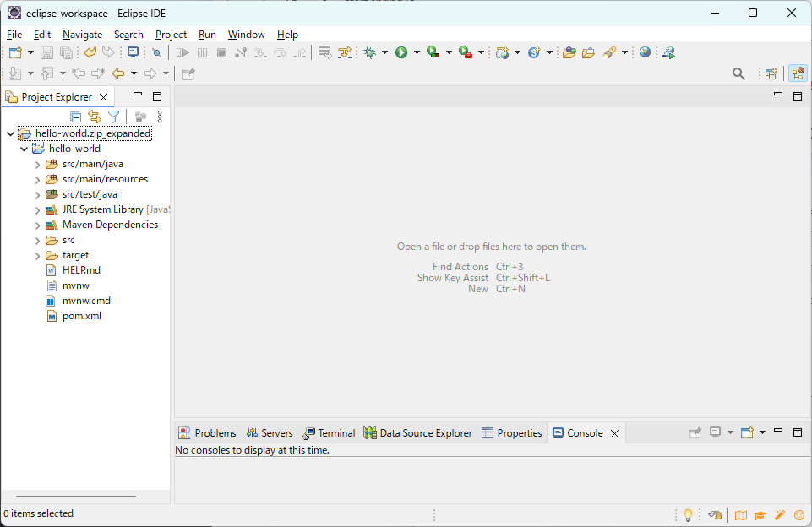Click the green Run play icon

[401, 52]
